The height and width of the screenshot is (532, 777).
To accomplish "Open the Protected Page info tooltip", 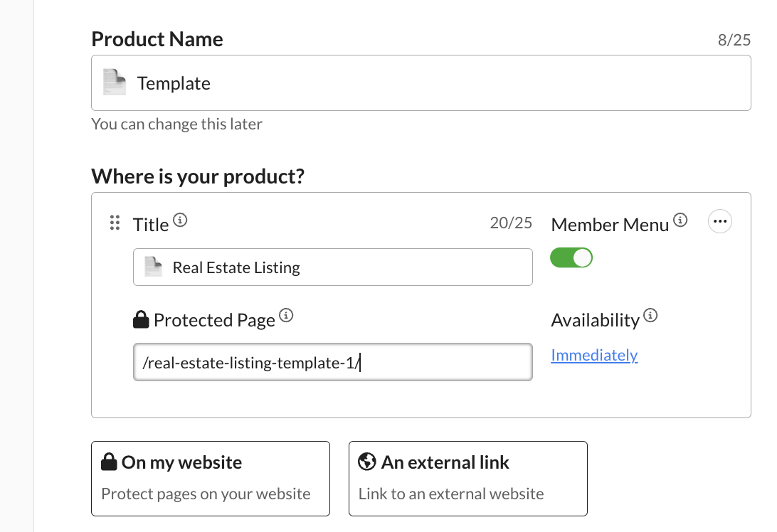I will tap(286, 316).
